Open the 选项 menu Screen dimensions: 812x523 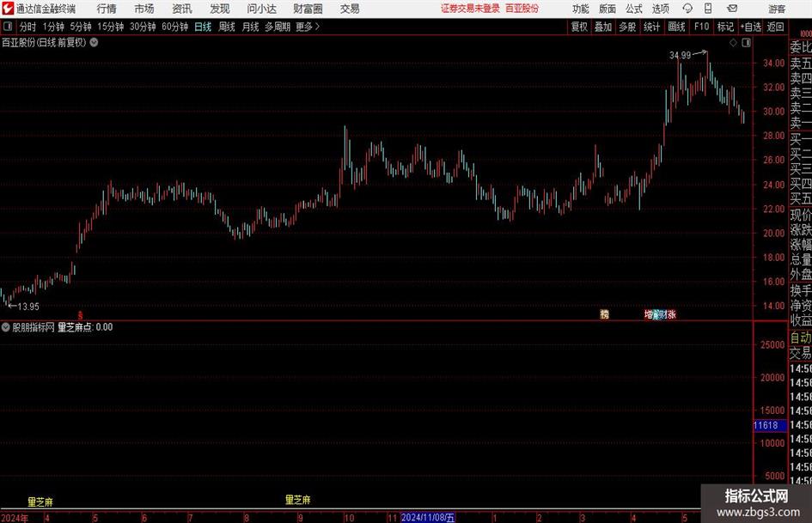click(x=660, y=9)
